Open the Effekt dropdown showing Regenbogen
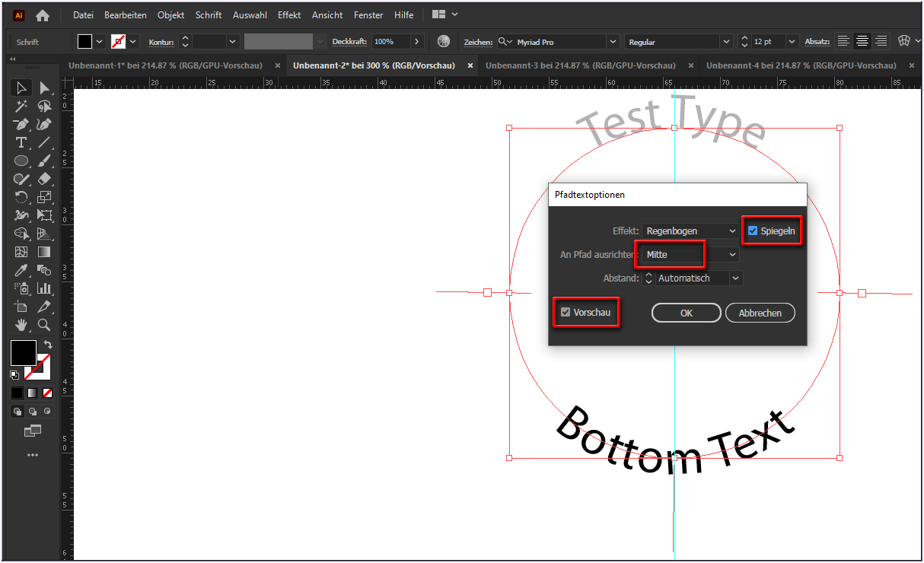The width and height of the screenshot is (924, 563). (689, 230)
